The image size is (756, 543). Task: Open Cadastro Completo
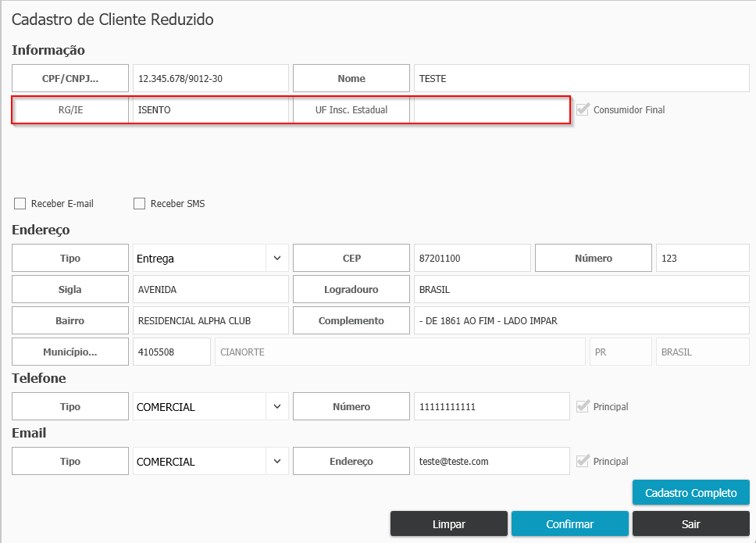tap(690, 493)
